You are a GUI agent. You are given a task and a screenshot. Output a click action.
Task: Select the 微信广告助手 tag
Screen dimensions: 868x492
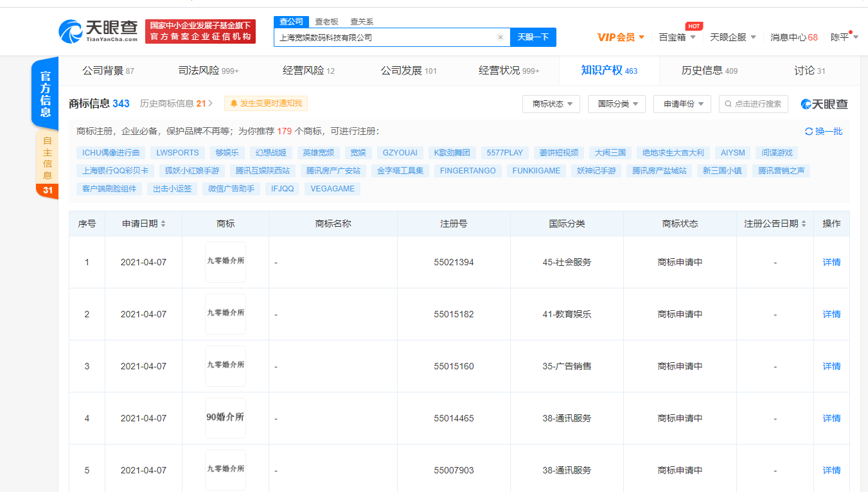(232, 189)
